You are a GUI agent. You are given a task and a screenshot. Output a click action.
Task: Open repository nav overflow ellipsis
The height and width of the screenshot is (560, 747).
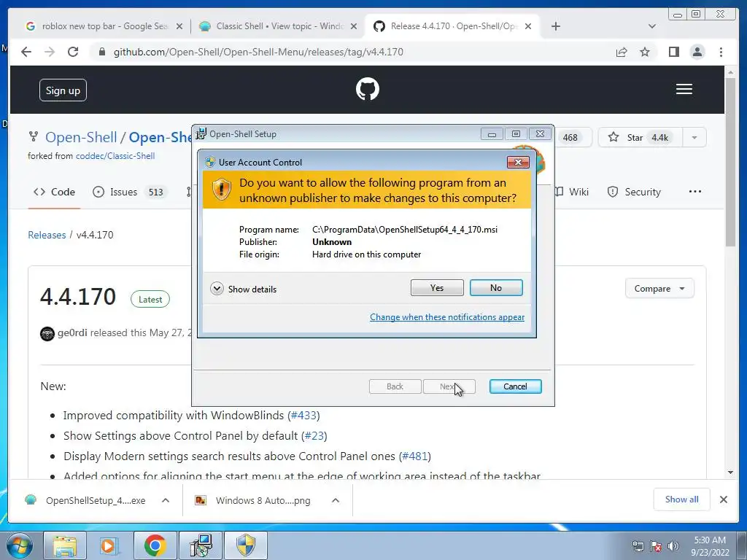click(695, 192)
